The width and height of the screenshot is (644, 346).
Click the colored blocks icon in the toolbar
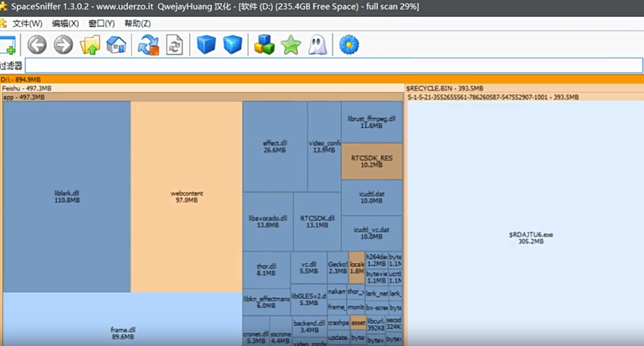(x=264, y=45)
